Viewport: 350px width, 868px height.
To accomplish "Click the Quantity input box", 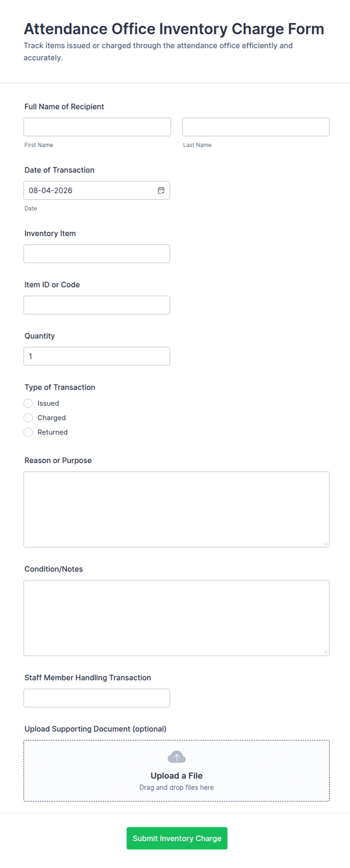I will (97, 356).
